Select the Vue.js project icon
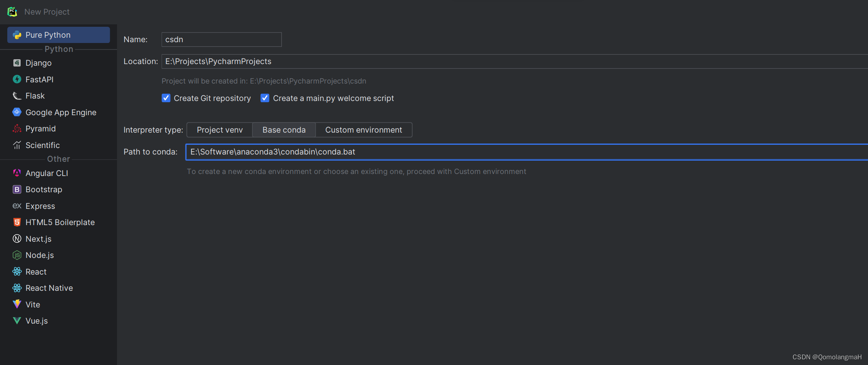 [x=17, y=321]
